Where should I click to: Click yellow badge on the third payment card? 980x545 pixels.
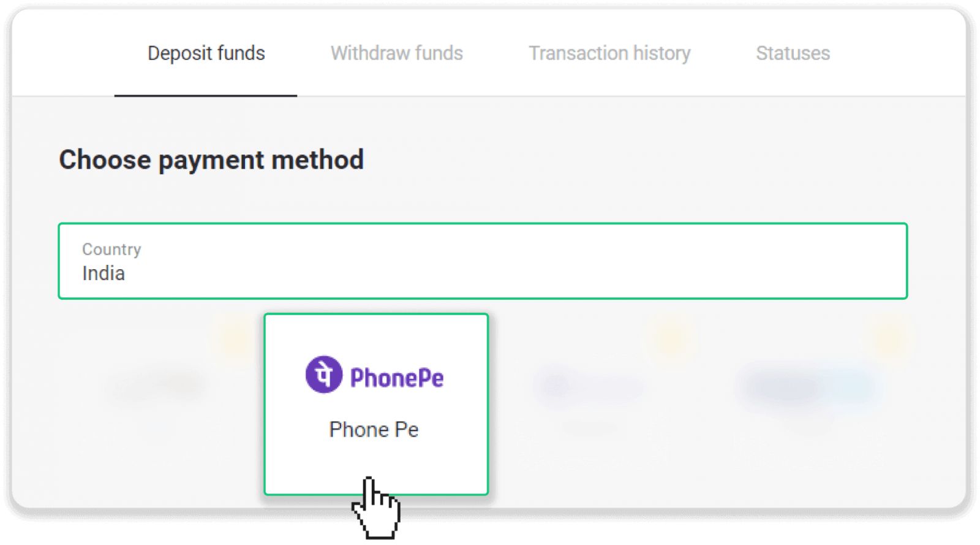[x=671, y=338]
